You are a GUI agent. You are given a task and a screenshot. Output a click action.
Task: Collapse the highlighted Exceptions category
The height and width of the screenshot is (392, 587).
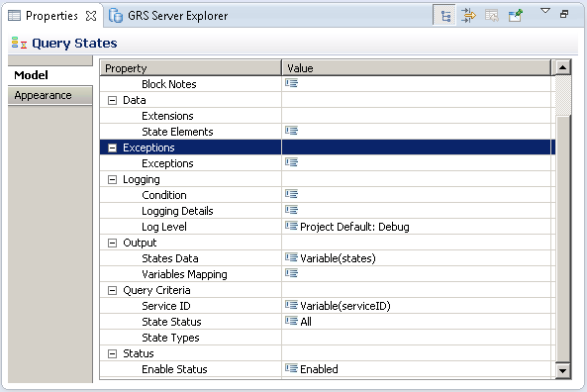[x=112, y=147]
